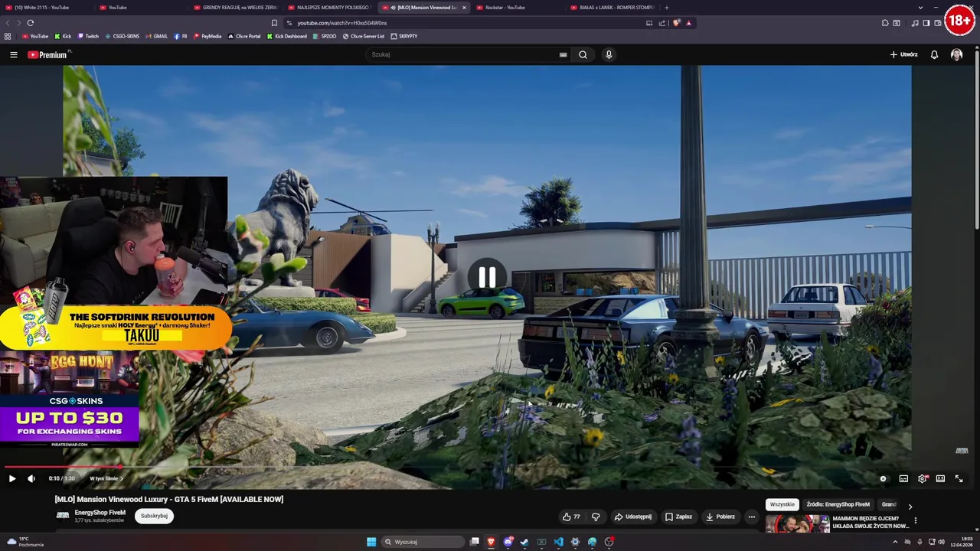The image size is (980, 551).
Task: Open the on-screen keyboard in search box
Action: [x=563, y=54]
